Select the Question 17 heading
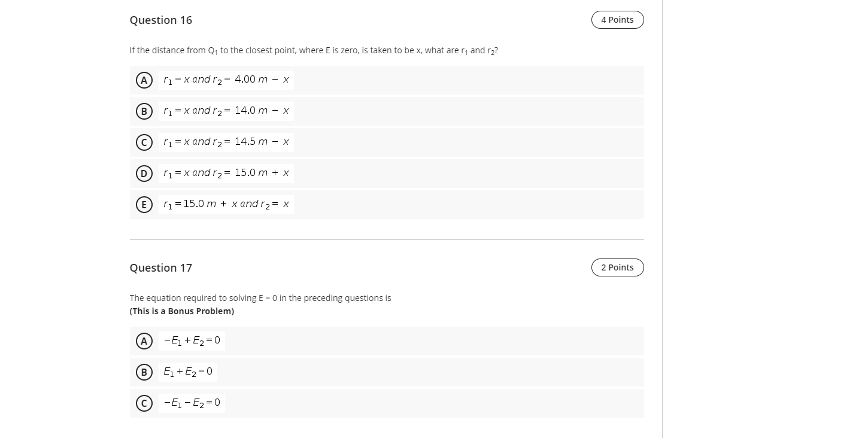 (160, 267)
